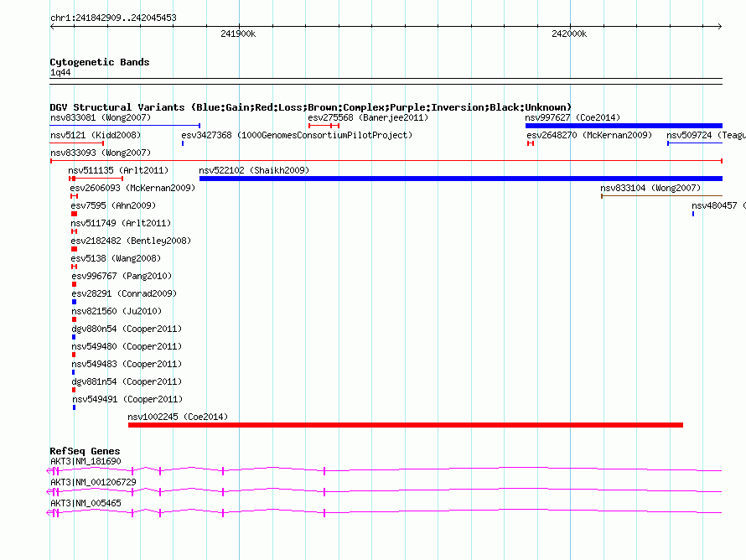This screenshot has height=560, width=746.
Task: Open the nsv997627 (Coe2014) blue gain bar
Action: (624, 126)
